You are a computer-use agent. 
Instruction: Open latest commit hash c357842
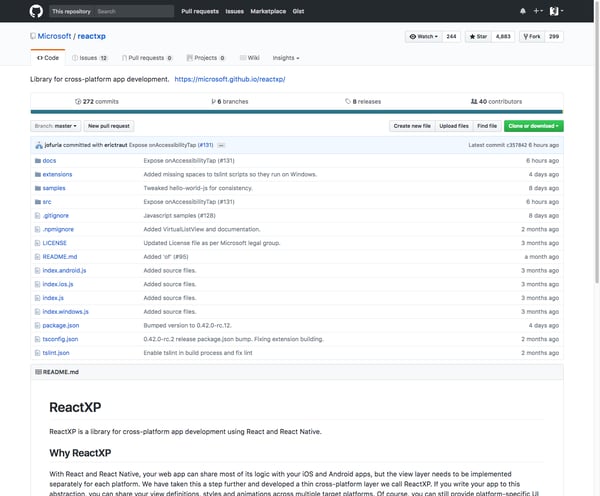point(517,145)
